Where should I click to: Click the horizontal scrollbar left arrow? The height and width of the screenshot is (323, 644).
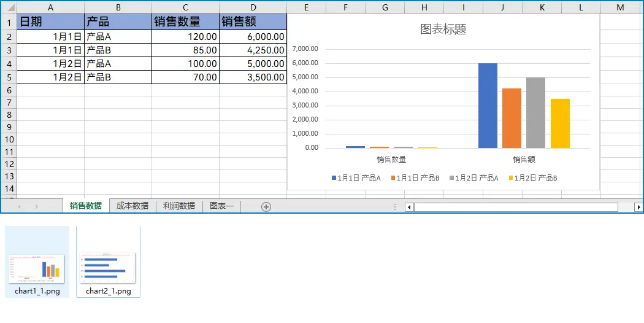click(409, 207)
